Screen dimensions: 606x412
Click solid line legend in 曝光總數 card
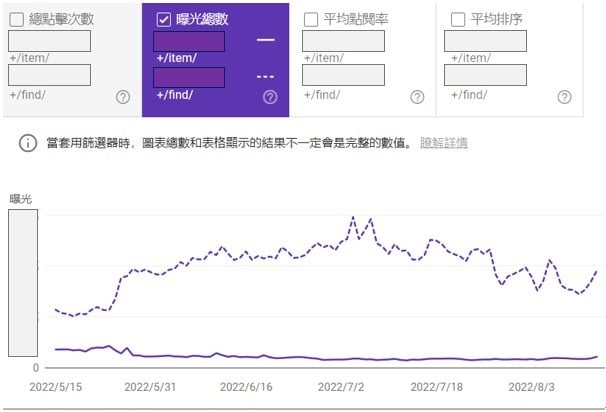coord(265,40)
